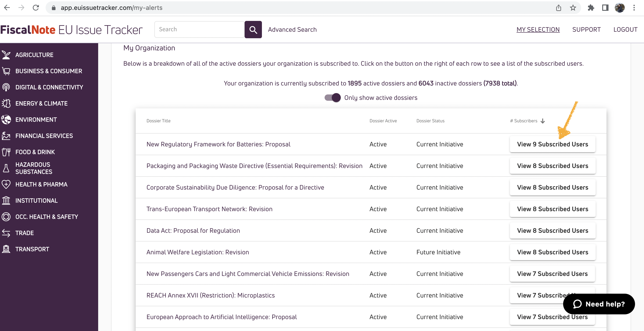Click Data Act: Proposal for Regulation title
The image size is (644, 331).
(193, 231)
